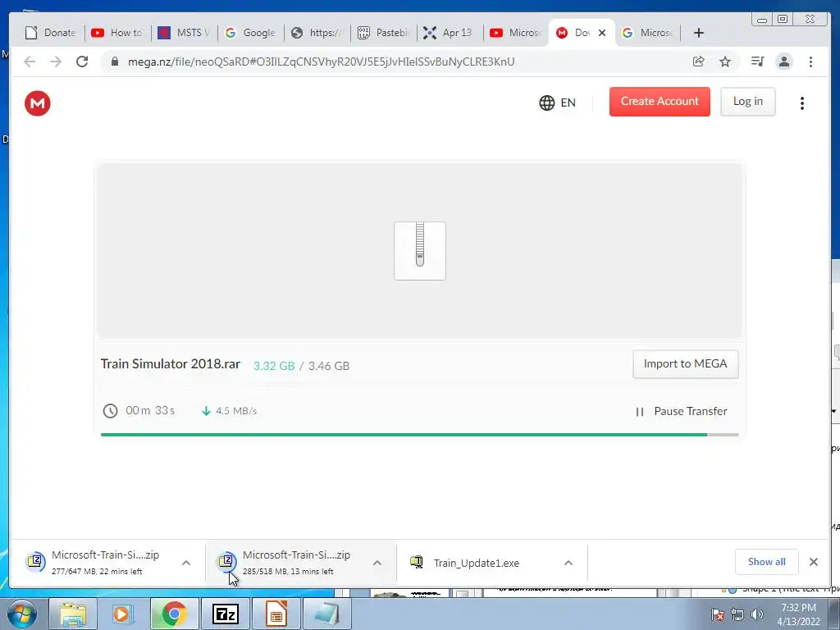Open the notepad taskbar icon
840x630 pixels.
[x=326, y=614]
